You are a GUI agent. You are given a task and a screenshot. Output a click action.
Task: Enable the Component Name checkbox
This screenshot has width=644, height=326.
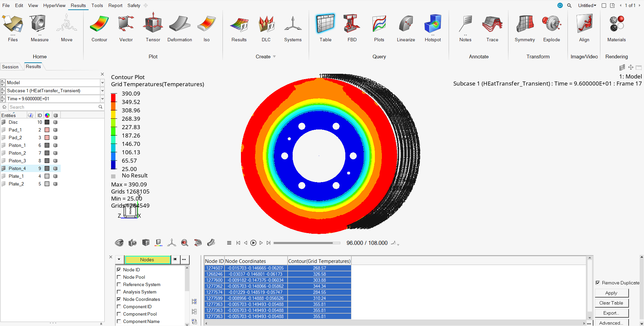[119, 321]
